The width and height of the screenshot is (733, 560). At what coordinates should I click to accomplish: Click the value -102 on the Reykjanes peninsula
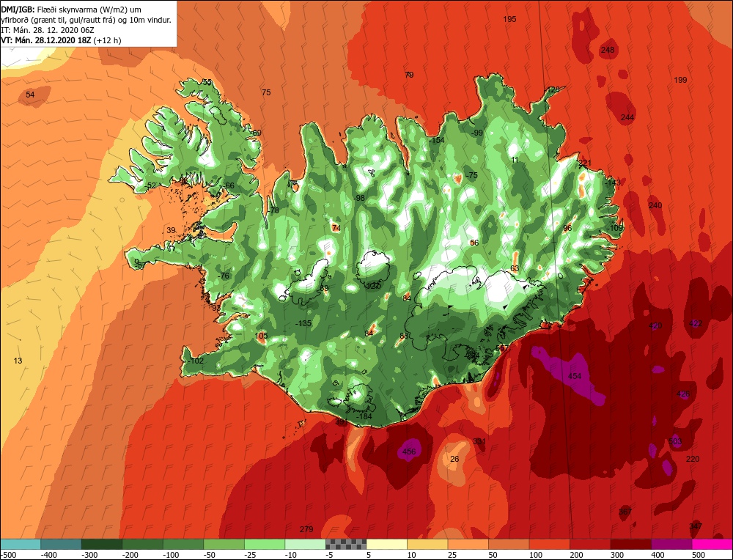pos(196,361)
